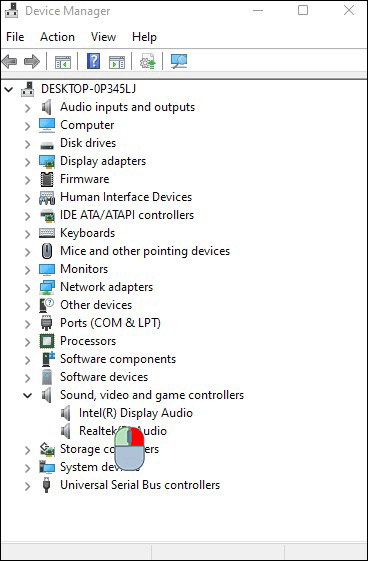Expand the Processors category
This screenshot has width=368, height=561.
[28, 342]
